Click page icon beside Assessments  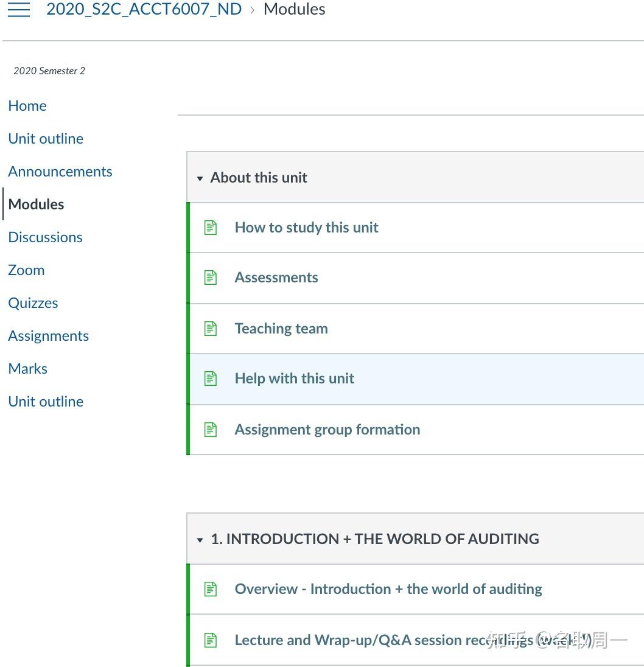pos(211,278)
